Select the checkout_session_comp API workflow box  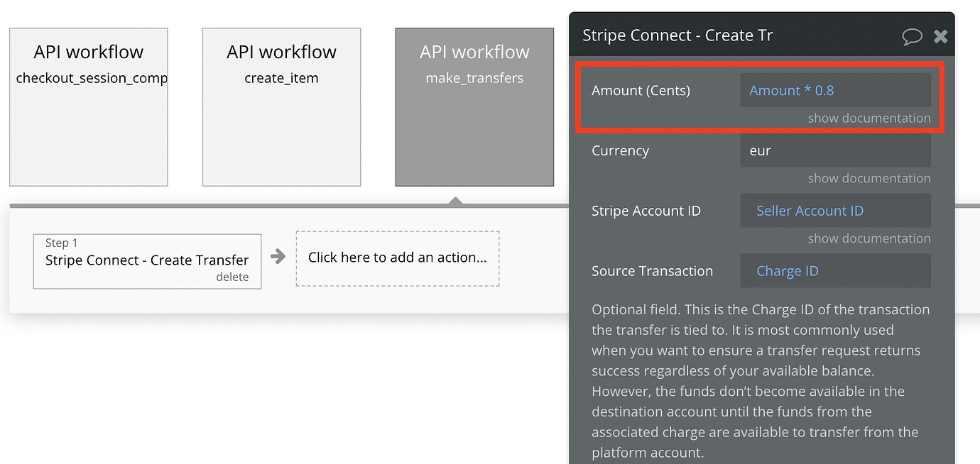(89, 107)
